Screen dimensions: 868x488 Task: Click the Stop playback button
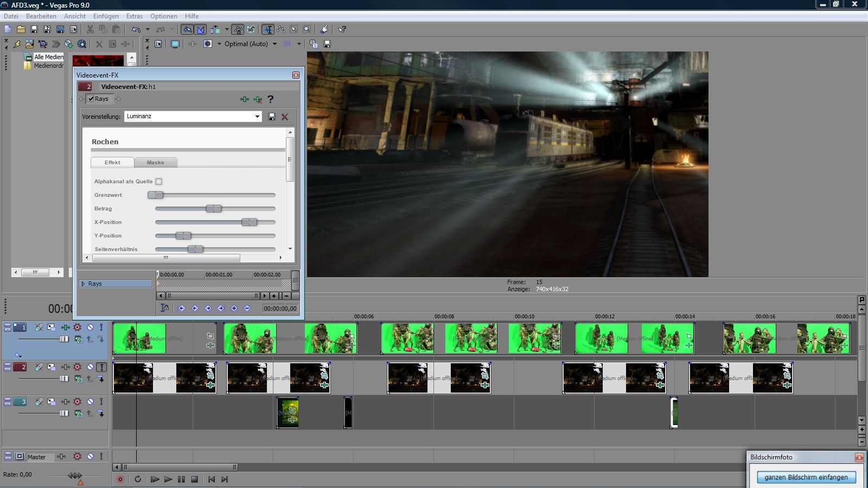[195, 479]
